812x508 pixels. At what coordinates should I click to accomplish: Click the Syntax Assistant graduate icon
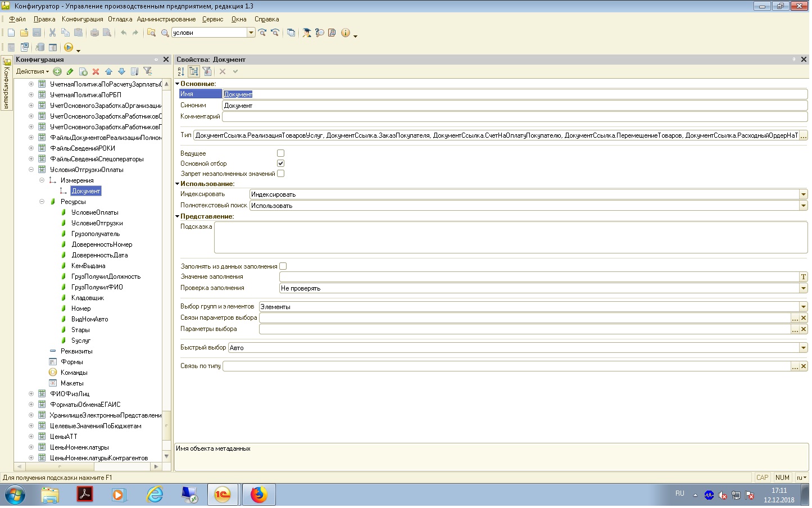pyautogui.click(x=307, y=33)
